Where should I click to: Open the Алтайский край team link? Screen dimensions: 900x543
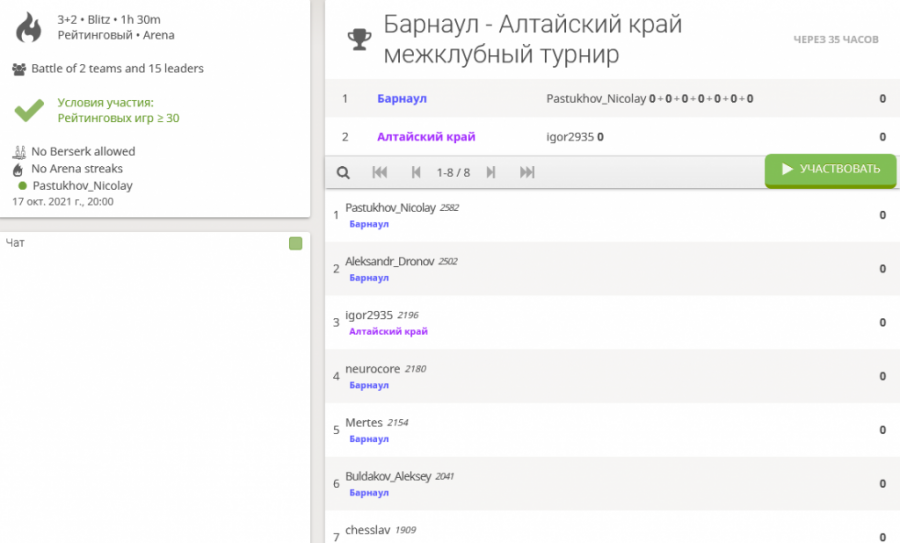426,137
